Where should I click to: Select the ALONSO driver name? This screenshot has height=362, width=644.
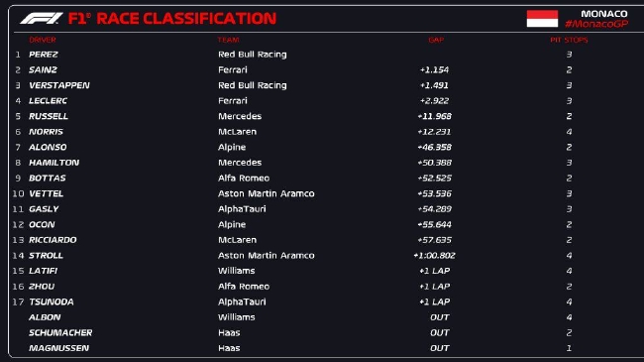48,147
